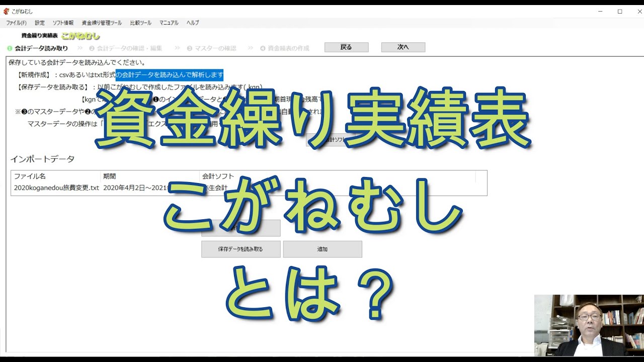Image resolution: width=644 pixels, height=362 pixels.
Task: Open the ファイル(F) menu
Action: point(16,23)
